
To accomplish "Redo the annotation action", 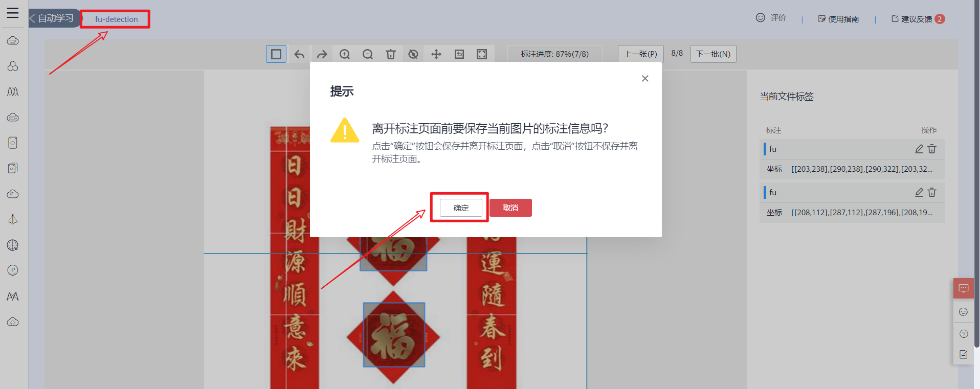I will pos(322,54).
